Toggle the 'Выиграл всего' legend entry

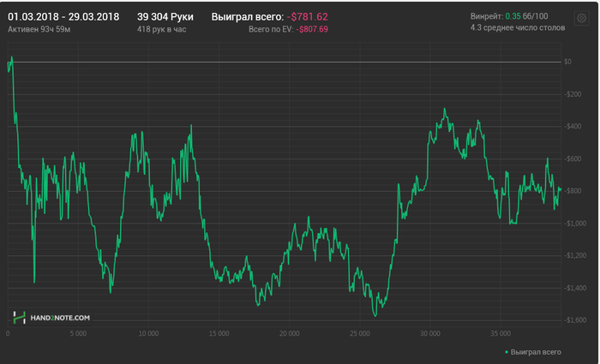[532, 352]
